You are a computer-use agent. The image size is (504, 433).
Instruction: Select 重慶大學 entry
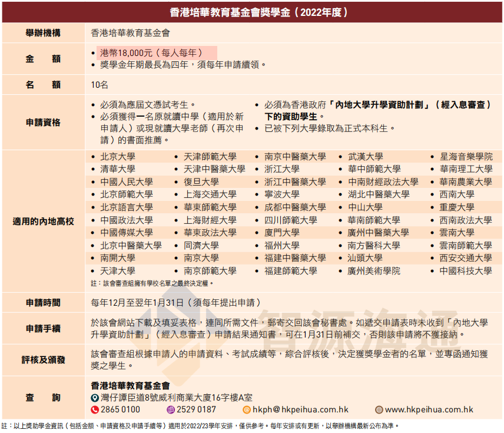(x=457, y=207)
